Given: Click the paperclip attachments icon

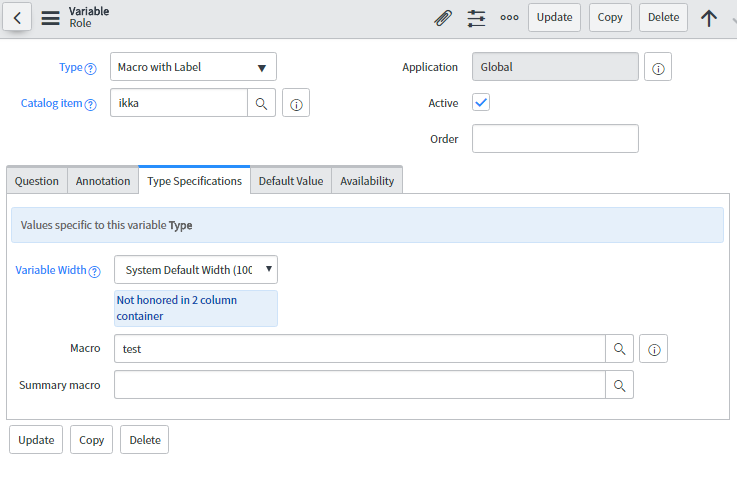Looking at the screenshot, I should coord(443,18).
